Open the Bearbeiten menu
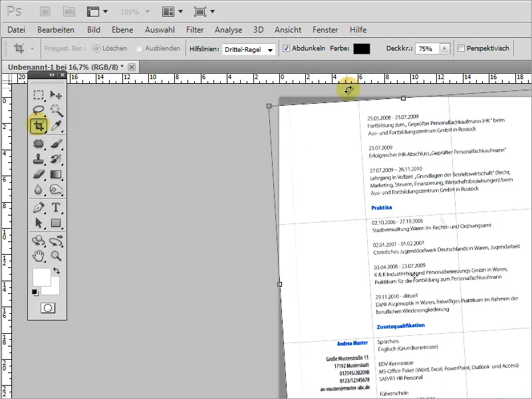The width and height of the screenshot is (532, 399). [x=56, y=30]
